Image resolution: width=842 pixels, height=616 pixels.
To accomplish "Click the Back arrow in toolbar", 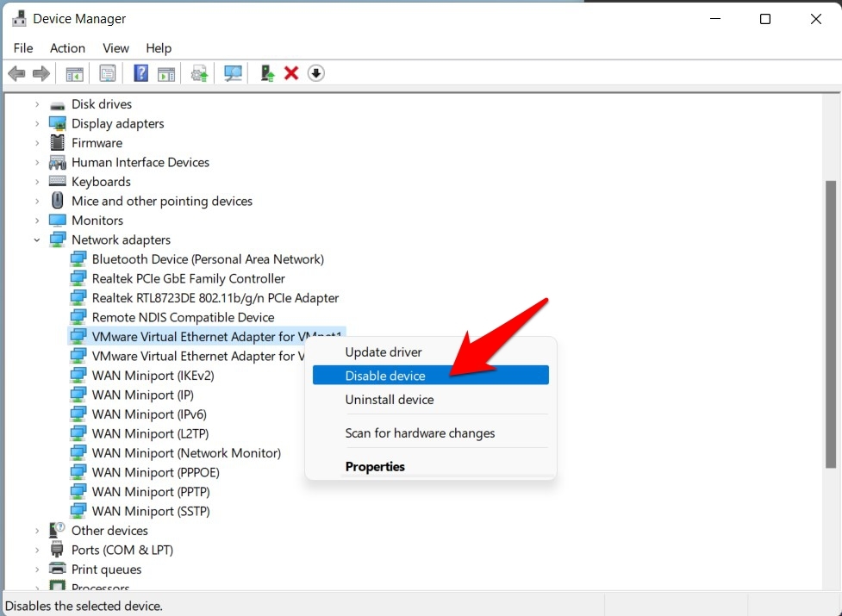I will [x=16, y=73].
